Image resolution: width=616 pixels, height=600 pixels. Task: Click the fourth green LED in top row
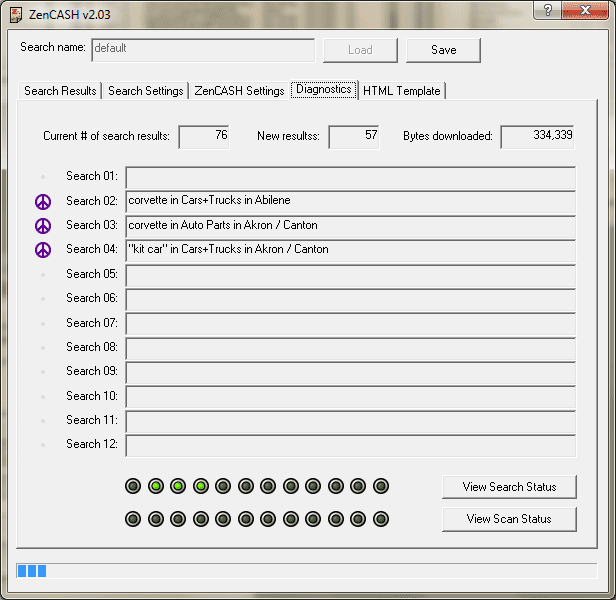201,486
